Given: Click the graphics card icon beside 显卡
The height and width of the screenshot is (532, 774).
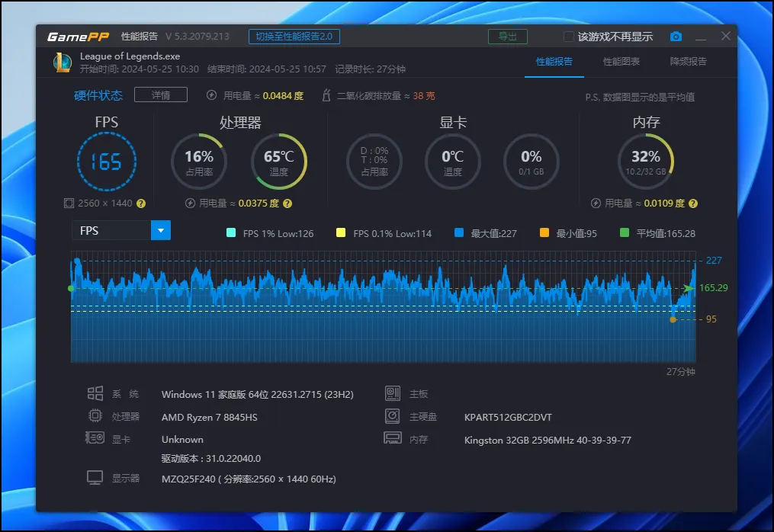Looking at the screenshot, I should 95,437.
